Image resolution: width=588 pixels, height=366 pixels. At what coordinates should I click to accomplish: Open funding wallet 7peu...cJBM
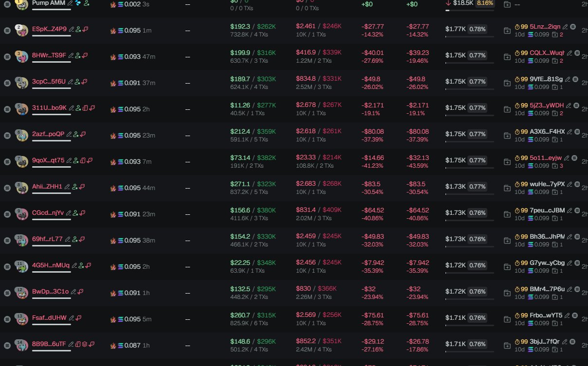(547, 210)
